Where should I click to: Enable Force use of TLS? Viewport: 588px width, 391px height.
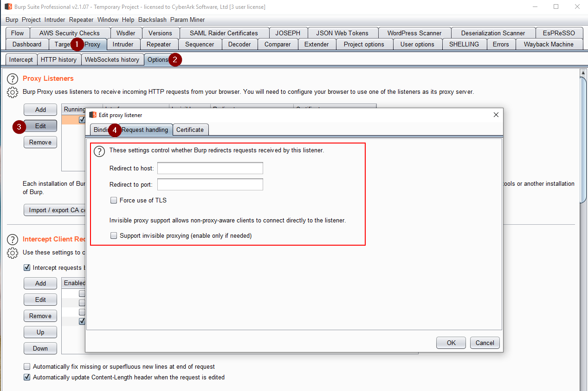coord(114,201)
